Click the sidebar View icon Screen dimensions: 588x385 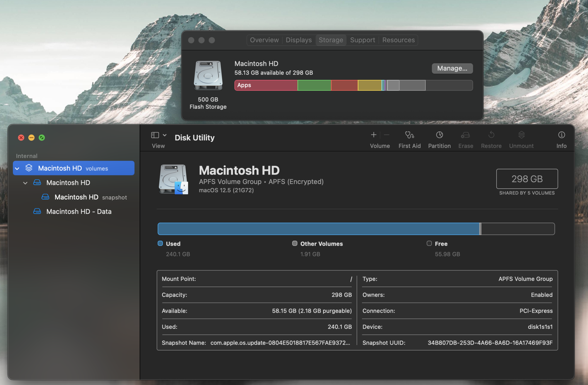tap(155, 135)
